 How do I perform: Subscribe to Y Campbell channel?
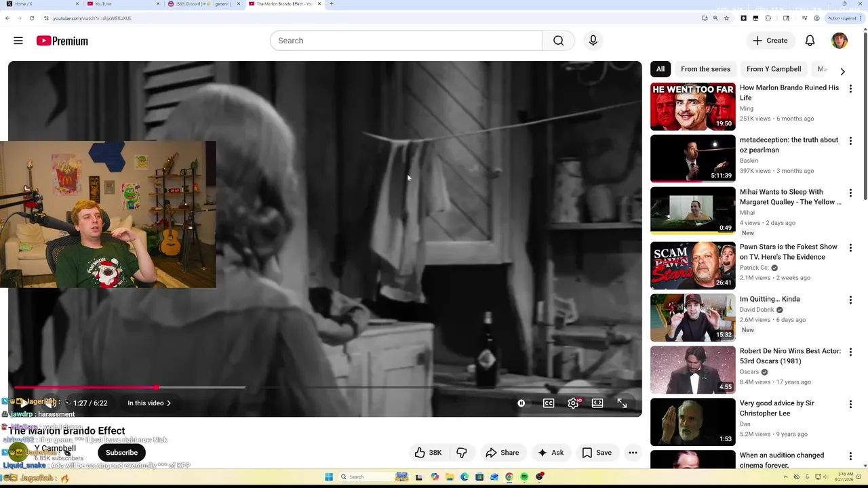pos(121,453)
